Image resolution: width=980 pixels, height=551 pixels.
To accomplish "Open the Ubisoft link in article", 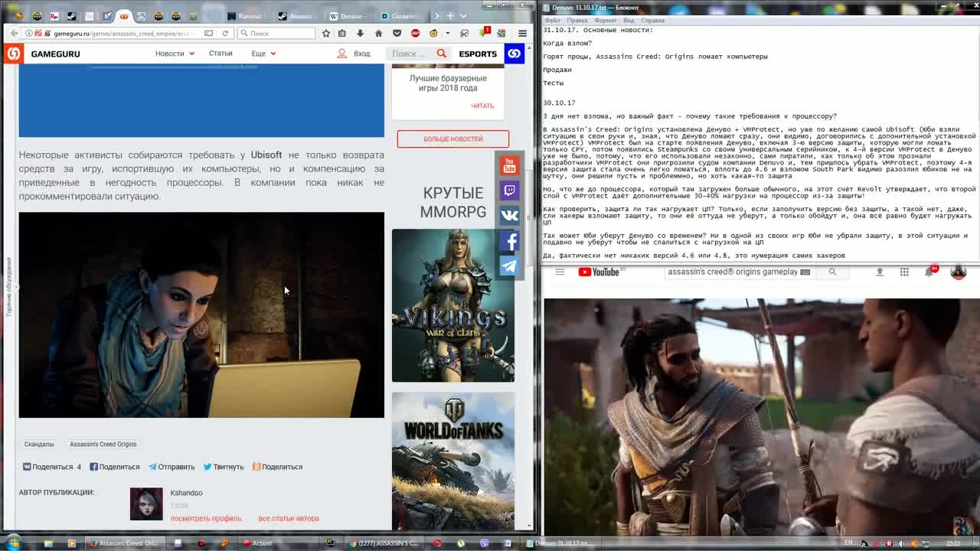I will (x=266, y=155).
